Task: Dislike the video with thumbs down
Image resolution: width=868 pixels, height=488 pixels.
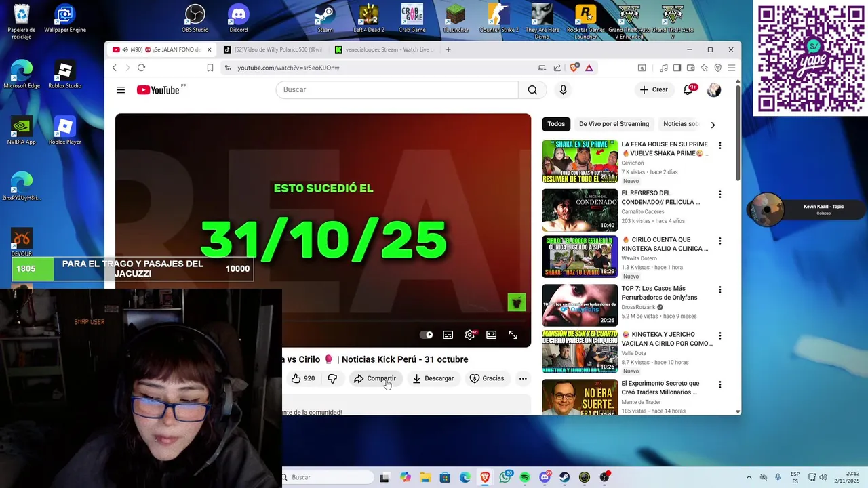Action: (332, 378)
